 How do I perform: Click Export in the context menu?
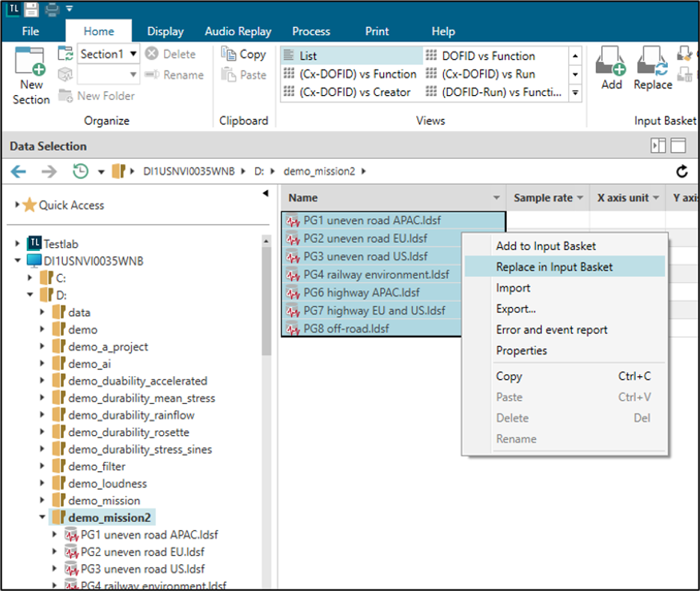(516, 309)
